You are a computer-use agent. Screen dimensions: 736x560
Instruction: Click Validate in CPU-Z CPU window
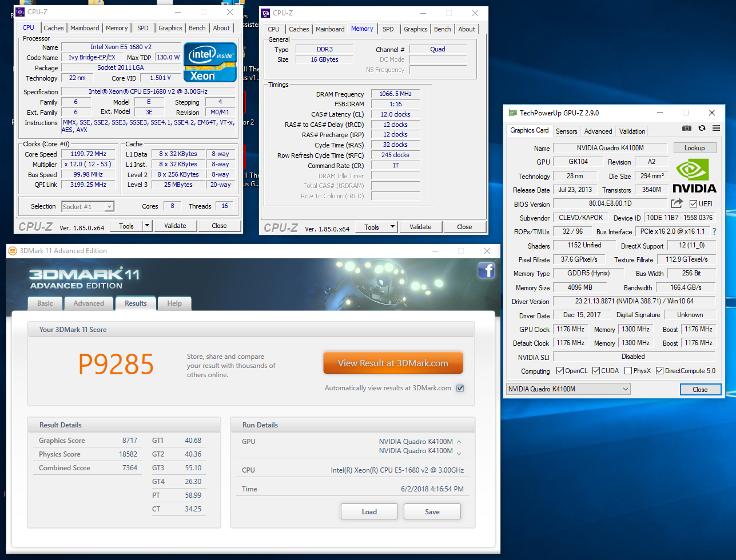pyautogui.click(x=175, y=226)
